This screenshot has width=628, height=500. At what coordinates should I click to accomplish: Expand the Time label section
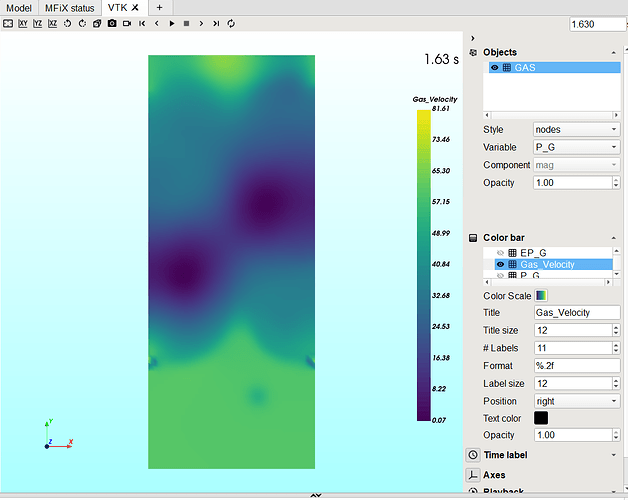tap(614, 455)
